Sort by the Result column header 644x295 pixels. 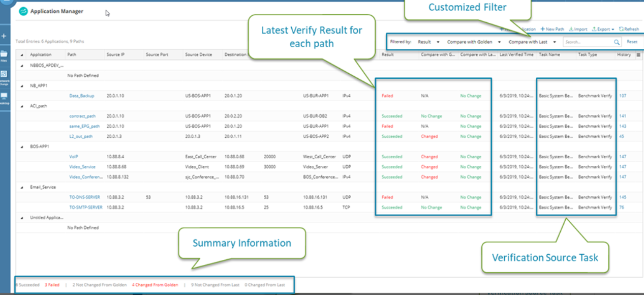387,54
